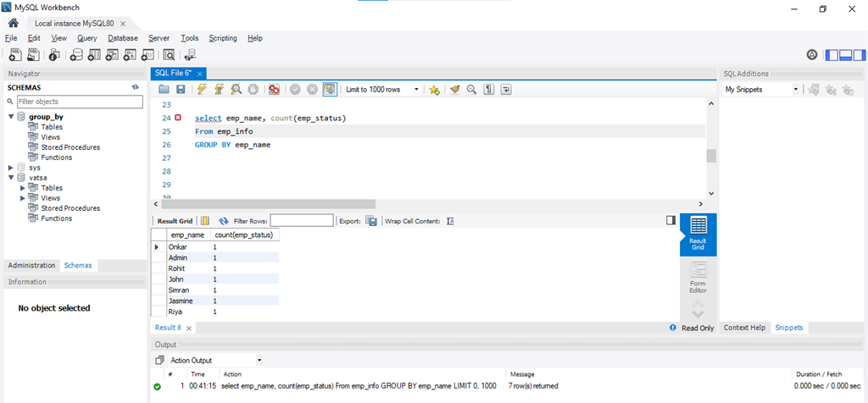Toggle the left sidebar panel visibility
This screenshot has width=868, height=403.
coord(832,55)
